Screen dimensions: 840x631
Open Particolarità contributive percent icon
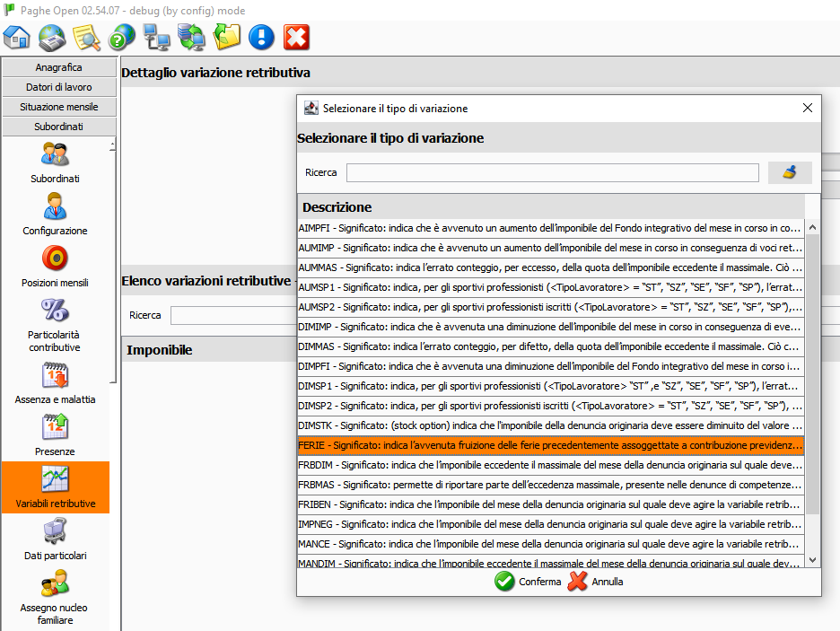(x=55, y=311)
